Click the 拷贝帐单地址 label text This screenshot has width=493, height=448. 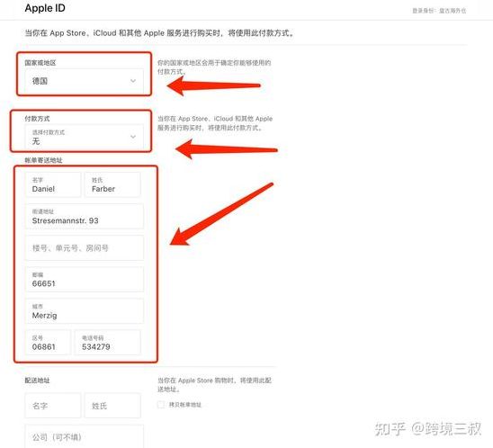tap(185, 405)
